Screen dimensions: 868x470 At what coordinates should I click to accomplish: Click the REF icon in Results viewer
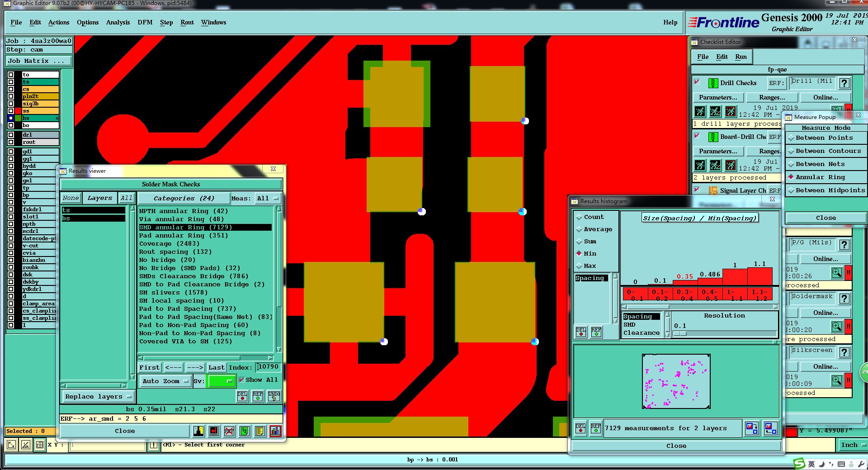pyautogui.click(x=258, y=396)
